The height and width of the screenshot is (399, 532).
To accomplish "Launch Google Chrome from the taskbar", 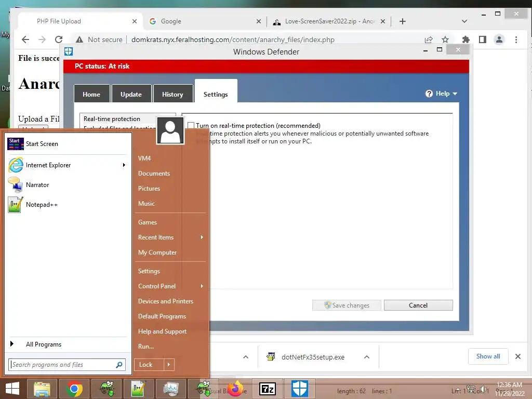I will (x=74, y=389).
